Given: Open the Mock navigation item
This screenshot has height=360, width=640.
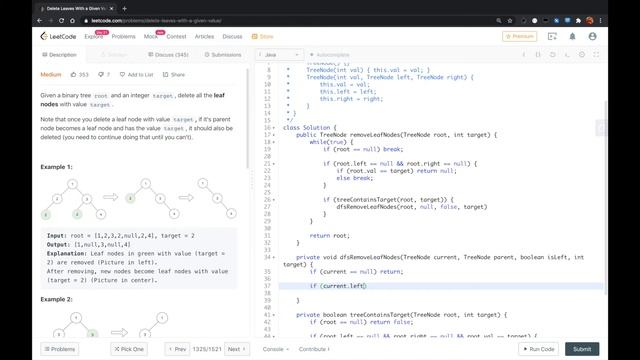Looking at the screenshot, I should point(151,36).
